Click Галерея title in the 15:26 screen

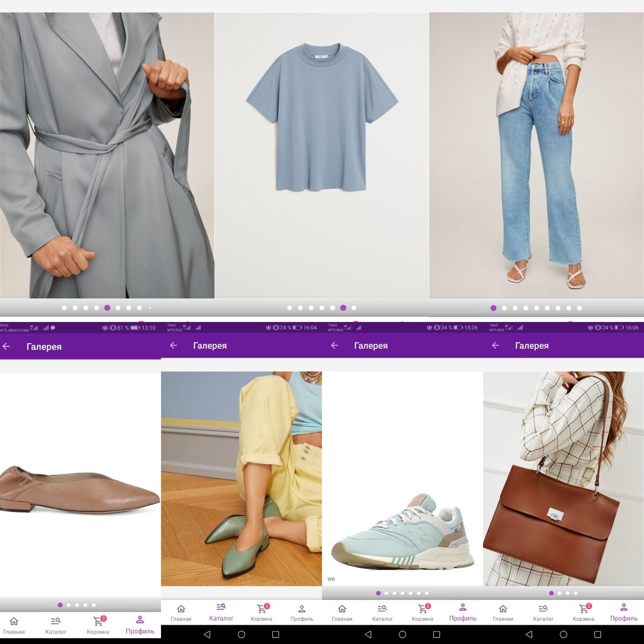tap(371, 346)
